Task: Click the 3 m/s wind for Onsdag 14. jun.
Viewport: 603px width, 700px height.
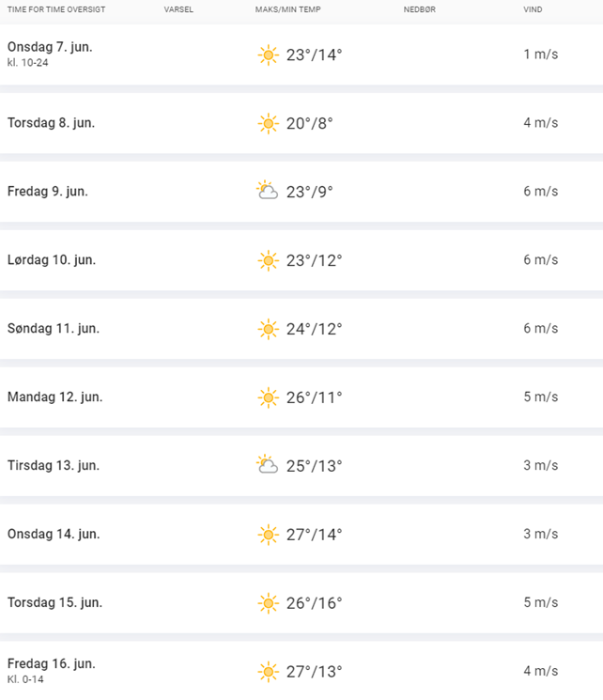Action: point(540,534)
